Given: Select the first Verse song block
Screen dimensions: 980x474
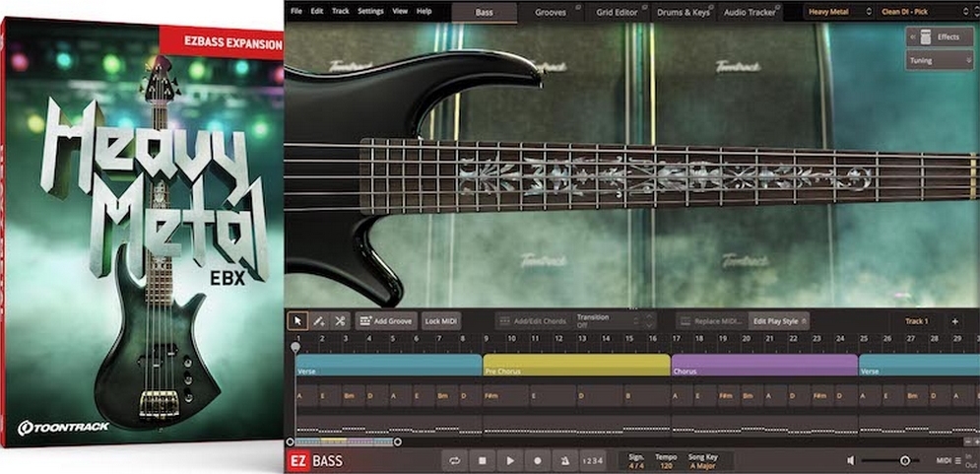Looking at the screenshot, I should pos(388,366).
